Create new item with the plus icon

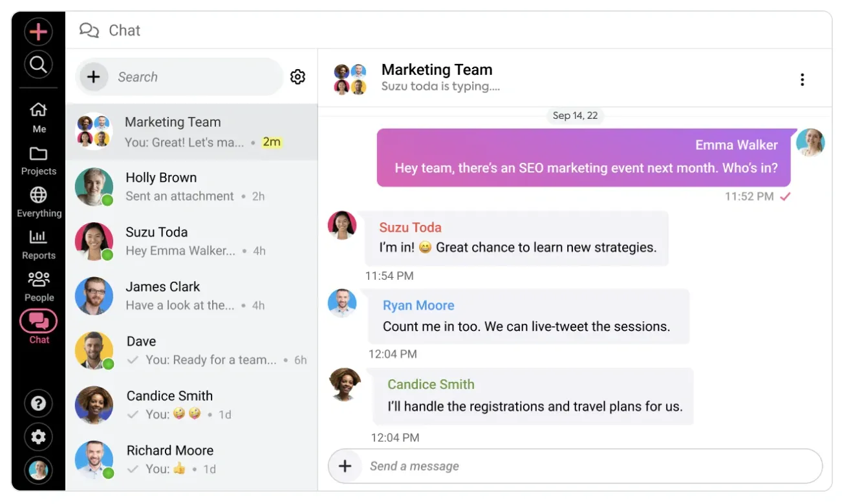coord(38,31)
